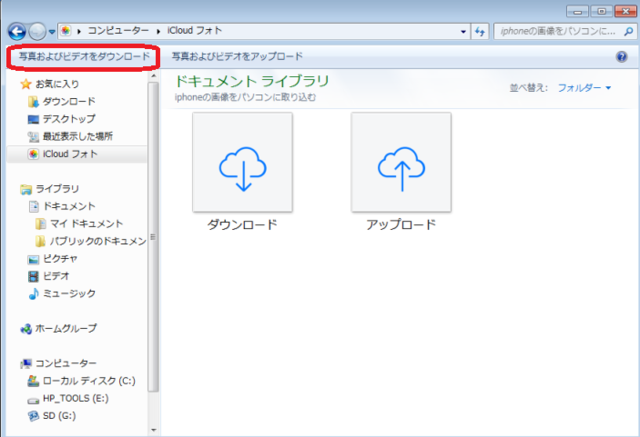Select SD (G:) drive in sidebar

[x=59, y=415]
